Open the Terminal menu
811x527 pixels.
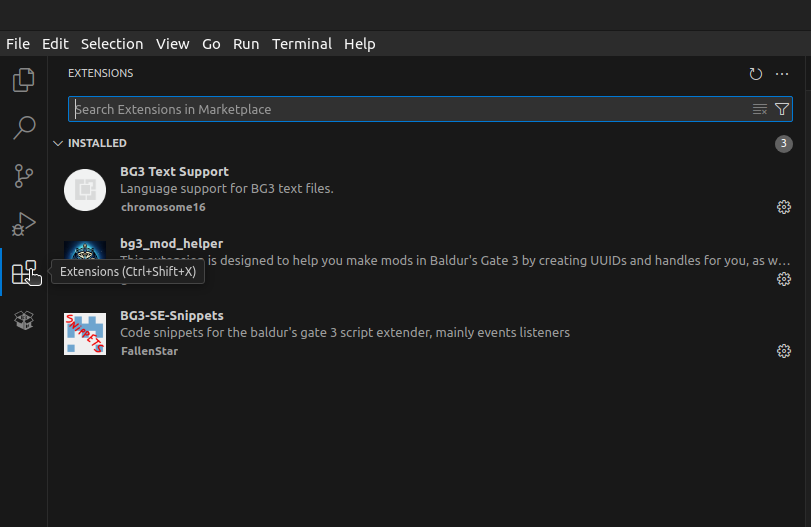coord(302,44)
